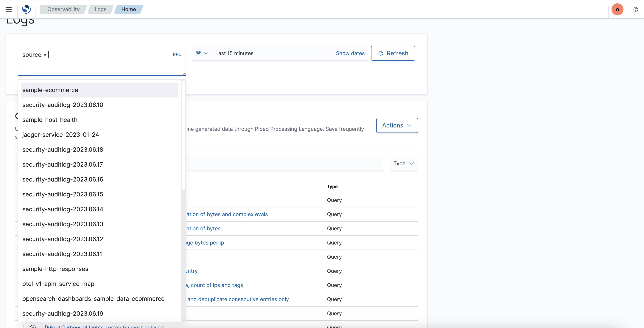This screenshot has height=328, width=644.
Task: Open the user profile avatar
Action: point(617,9)
